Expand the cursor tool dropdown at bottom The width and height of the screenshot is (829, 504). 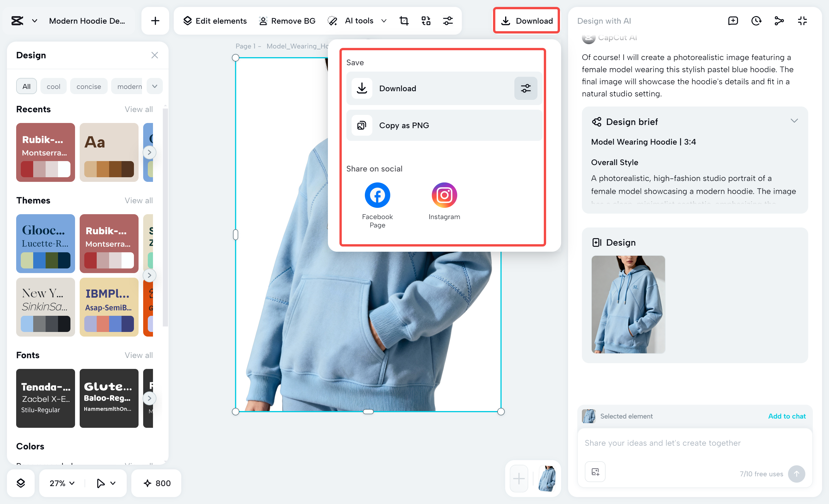point(105,483)
